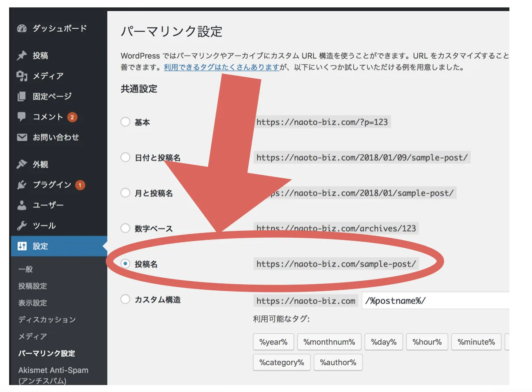Viewport: 532px width, 392px height.
Task: Click the %category% tag button
Action: point(282,362)
